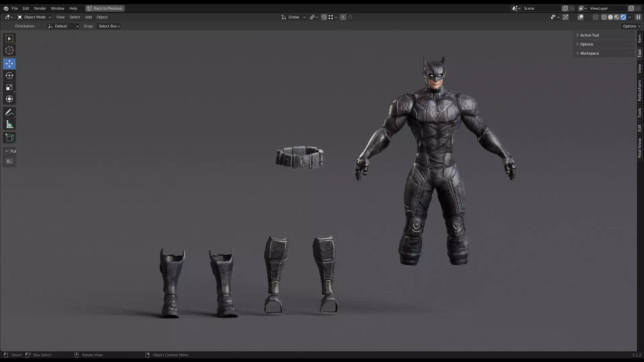Toggle proportional editing

coord(343,17)
